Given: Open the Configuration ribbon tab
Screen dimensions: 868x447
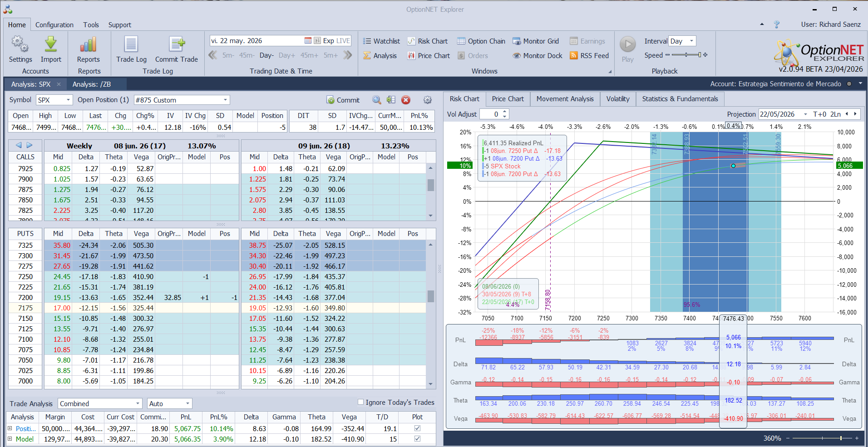Looking at the screenshot, I should 54,25.
